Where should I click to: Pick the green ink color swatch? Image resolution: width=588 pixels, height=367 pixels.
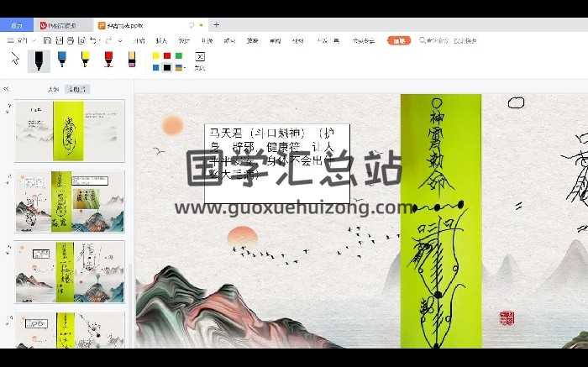[x=179, y=55]
